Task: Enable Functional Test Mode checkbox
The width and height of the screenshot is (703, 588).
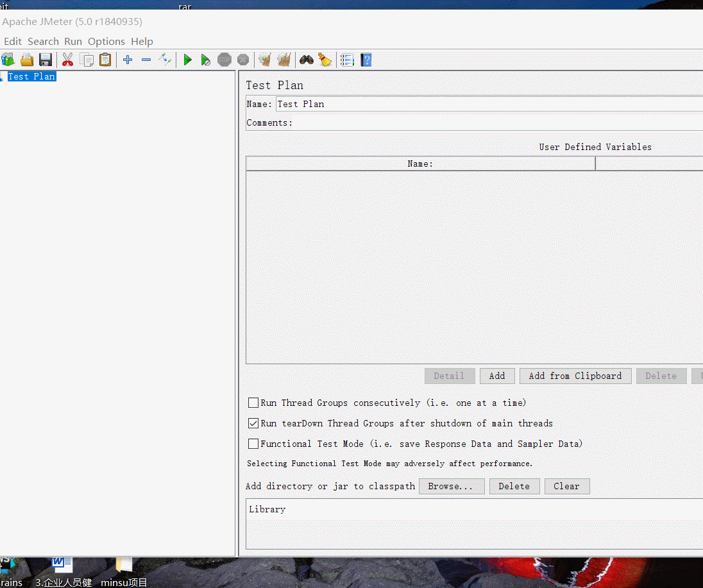Action: pos(253,444)
